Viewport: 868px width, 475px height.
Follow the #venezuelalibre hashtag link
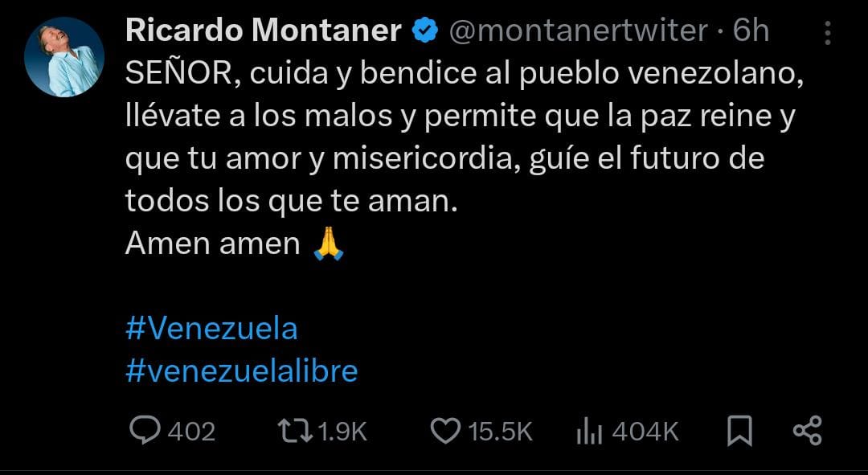coord(241,371)
